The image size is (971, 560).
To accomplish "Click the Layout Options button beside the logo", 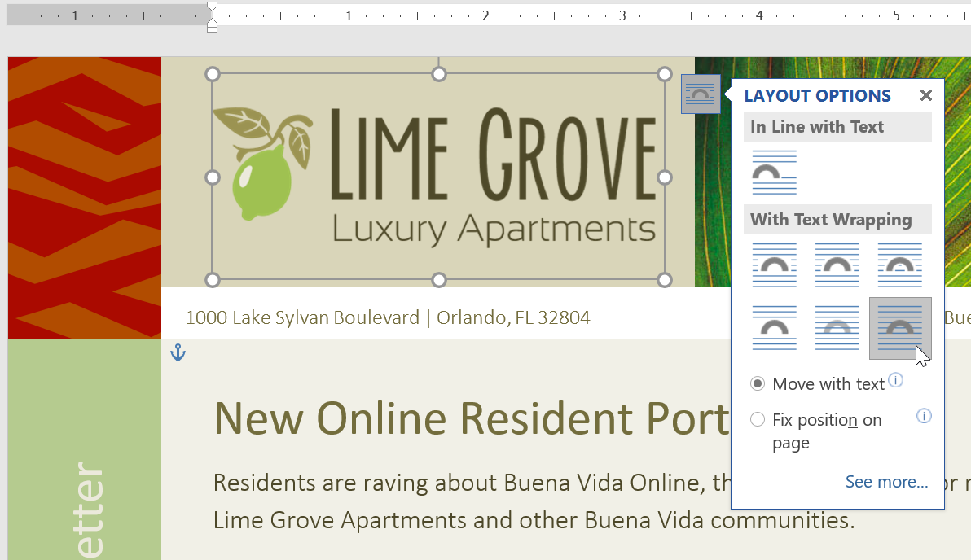I will (x=701, y=94).
